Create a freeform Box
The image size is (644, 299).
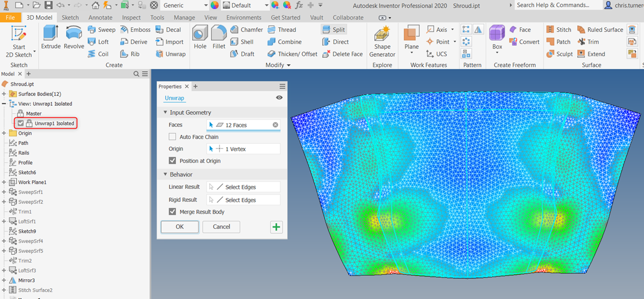tap(497, 38)
